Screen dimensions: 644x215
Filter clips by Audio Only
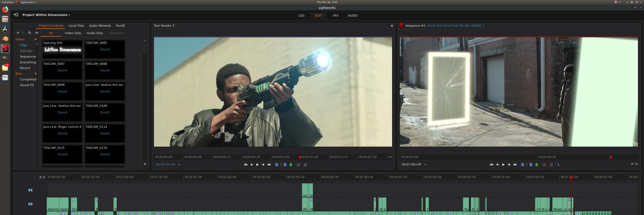point(95,33)
